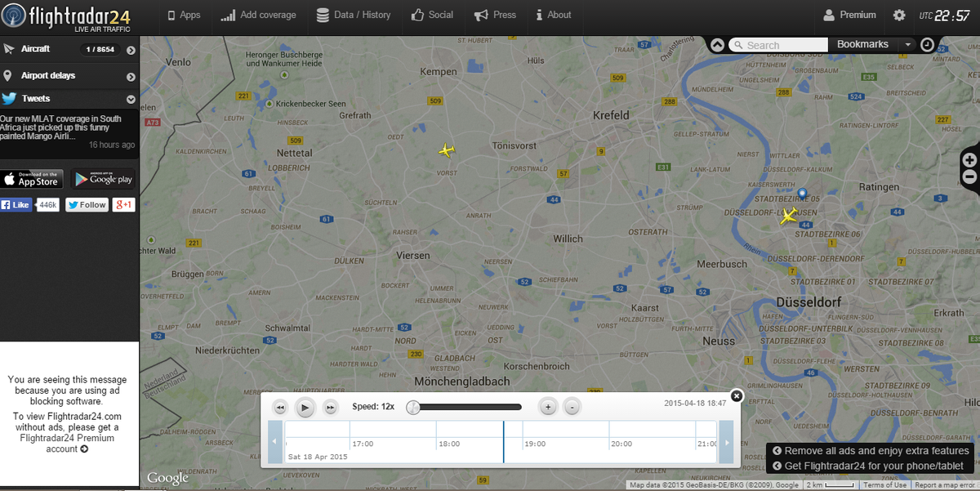
Task: Click Report a map error link
Action: pos(945,485)
